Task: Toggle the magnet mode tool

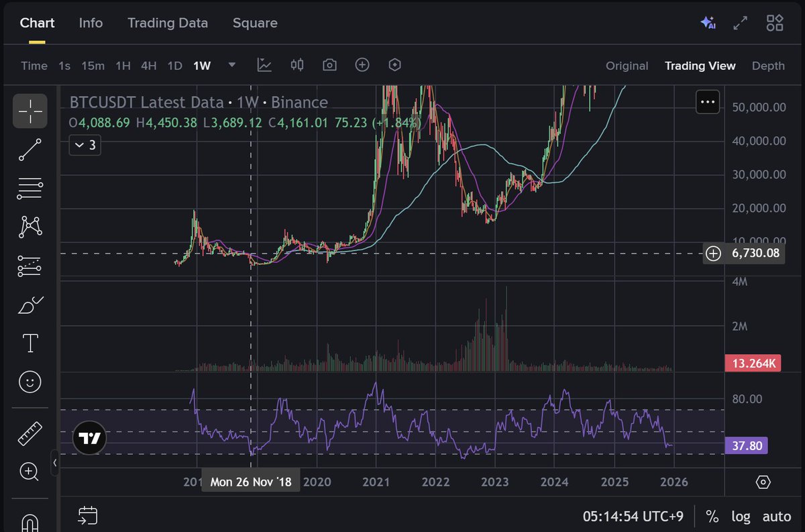Action: click(x=30, y=522)
